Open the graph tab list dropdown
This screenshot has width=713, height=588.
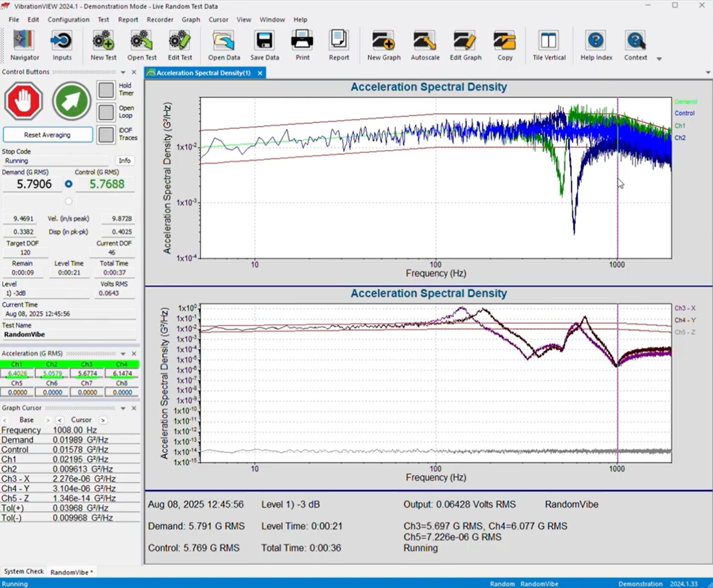click(x=708, y=73)
